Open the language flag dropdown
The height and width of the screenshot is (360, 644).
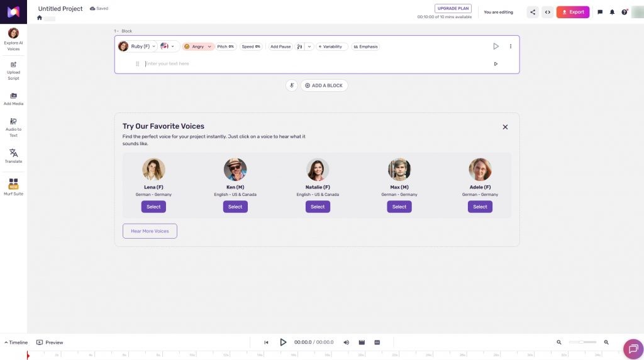point(168,46)
